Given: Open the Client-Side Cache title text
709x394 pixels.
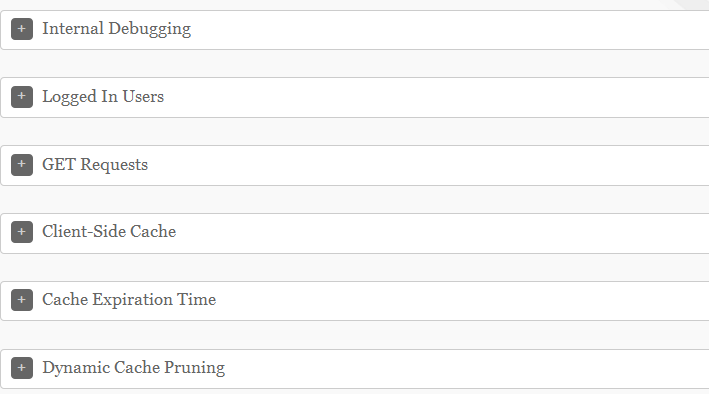Looking at the screenshot, I should click(x=109, y=232).
